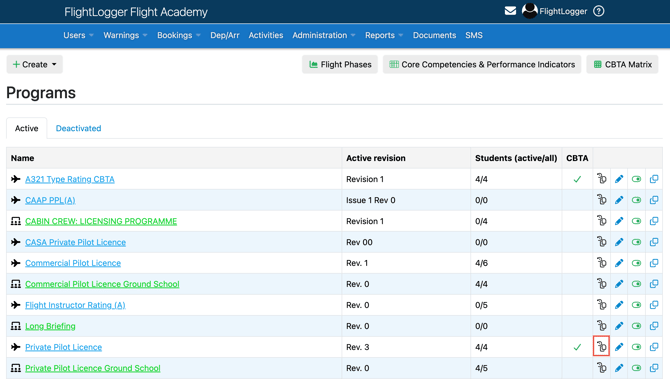The width and height of the screenshot is (670, 379).
Task: Edit Commercial Pilot Licence Ground School
Action: [619, 284]
